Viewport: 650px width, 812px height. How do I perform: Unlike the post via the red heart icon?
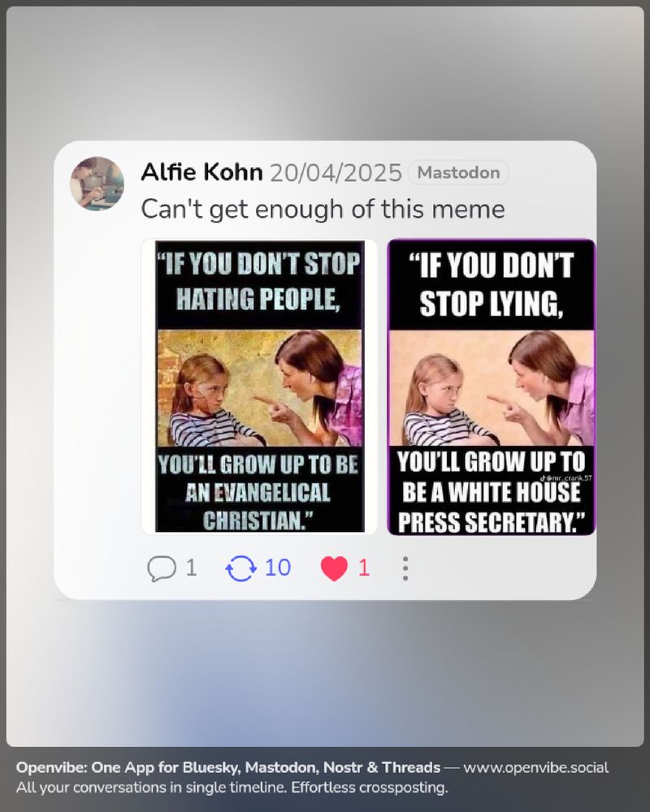click(x=334, y=568)
